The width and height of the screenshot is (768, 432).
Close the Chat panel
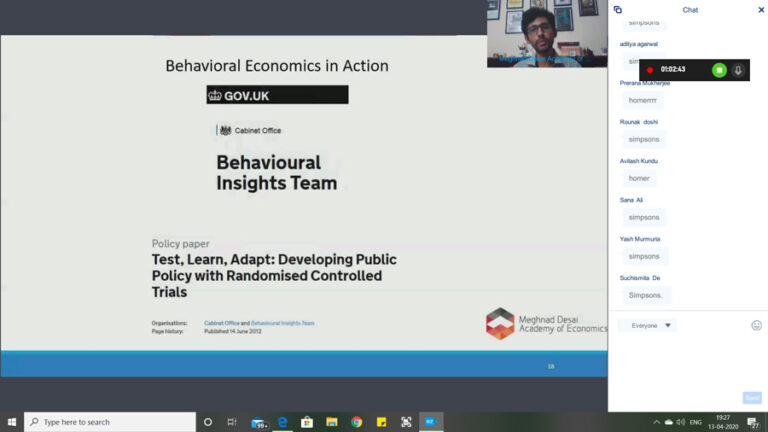[761, 9]
